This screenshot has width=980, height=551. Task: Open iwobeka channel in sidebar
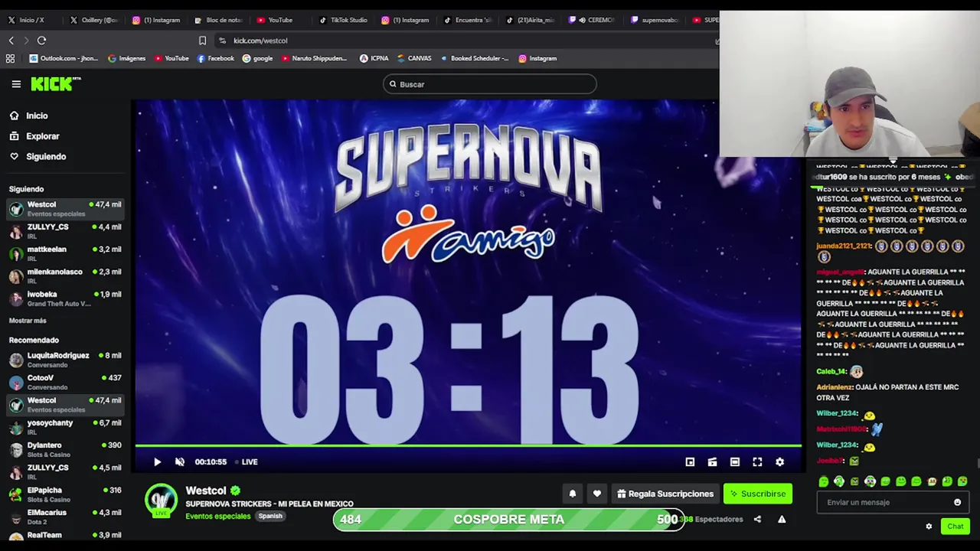pyautogui.click(x=65, y=298)
